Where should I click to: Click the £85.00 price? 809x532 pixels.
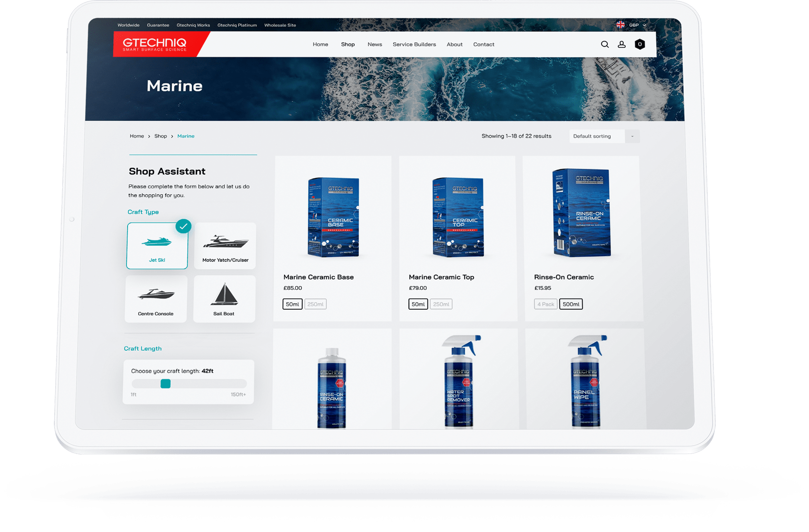click(293, 288)
